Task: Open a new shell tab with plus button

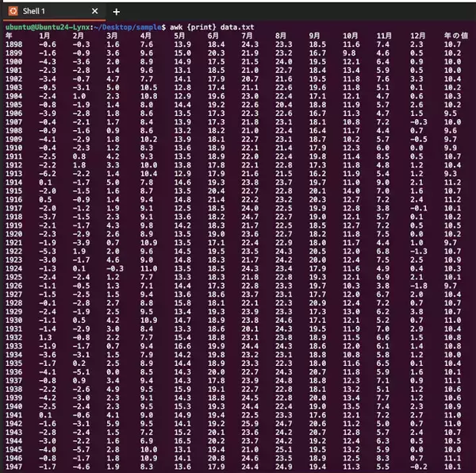Action: click(x=116, y=12)
